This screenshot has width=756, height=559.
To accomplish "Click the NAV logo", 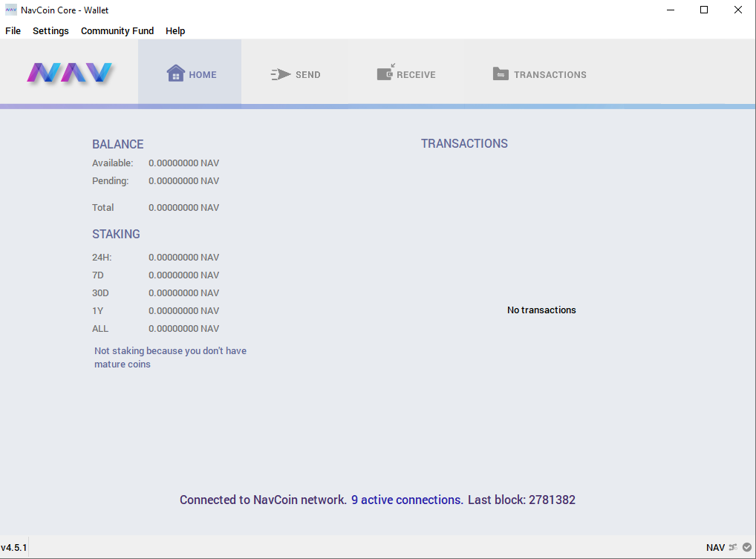I will tap(69, 73).
